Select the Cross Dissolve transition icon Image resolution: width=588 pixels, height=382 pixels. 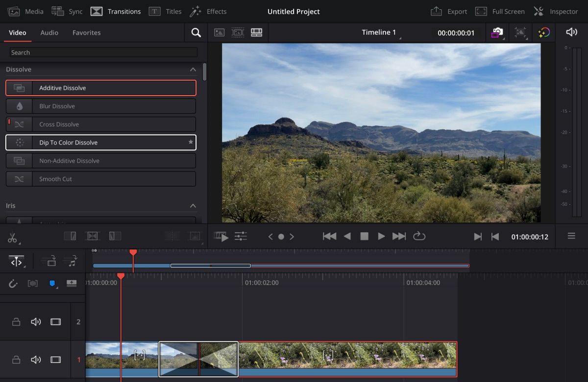tap(19, 124)
